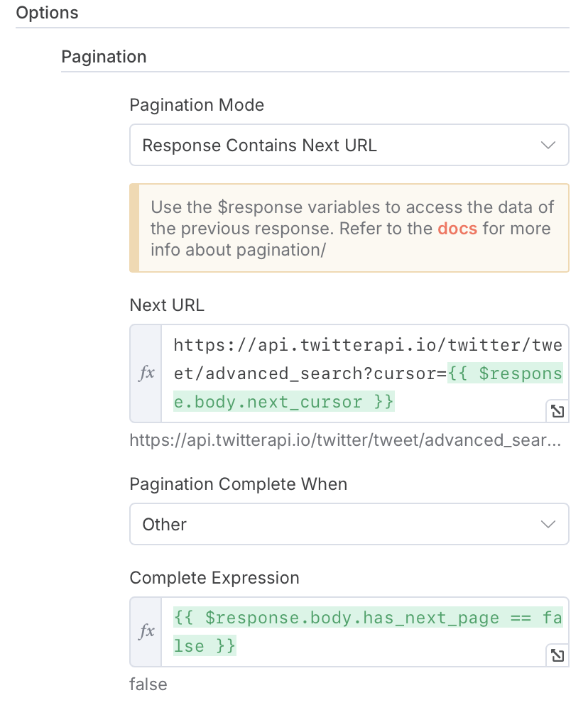Open expanded editor for Next URL field
588x710 pixels.
(x=557, y=411)
